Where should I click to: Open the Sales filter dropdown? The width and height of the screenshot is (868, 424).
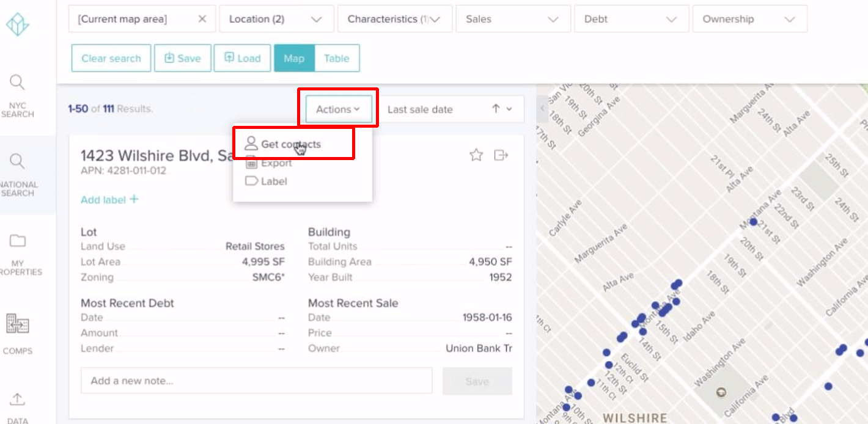(x=513, y=19)
